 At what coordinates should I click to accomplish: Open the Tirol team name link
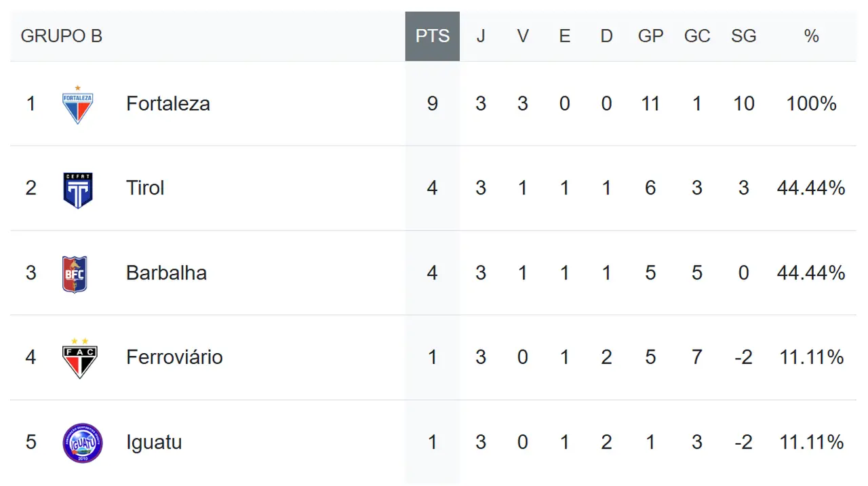point(145,188)
